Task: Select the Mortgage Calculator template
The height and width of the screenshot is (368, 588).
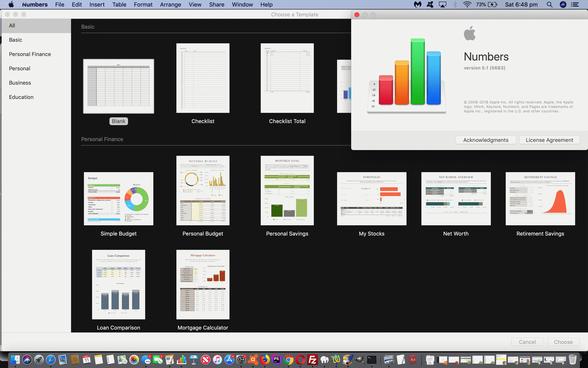Action: (x=203, y=285)
